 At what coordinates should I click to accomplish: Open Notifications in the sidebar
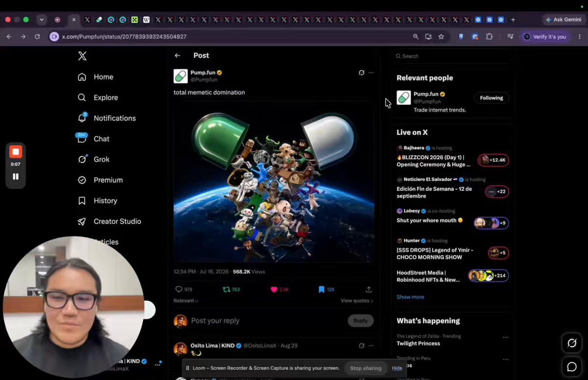pos(107,118)
